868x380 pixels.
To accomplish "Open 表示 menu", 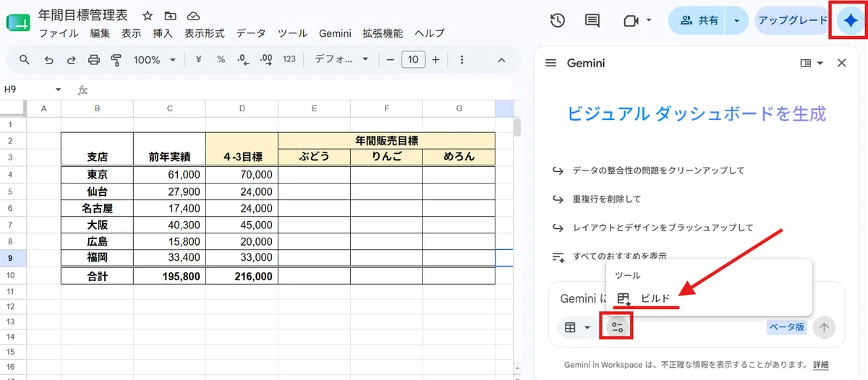I will [132, 33].
